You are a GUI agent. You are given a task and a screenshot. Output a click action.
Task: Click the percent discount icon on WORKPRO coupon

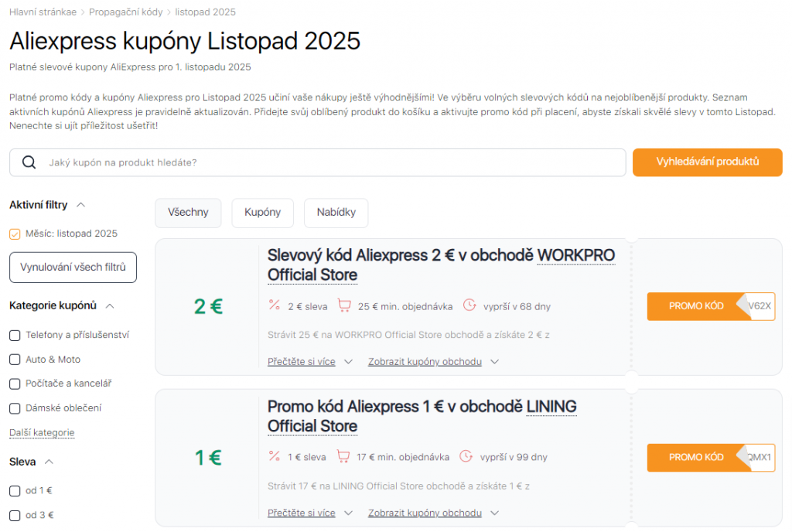[x=274, y=305]
